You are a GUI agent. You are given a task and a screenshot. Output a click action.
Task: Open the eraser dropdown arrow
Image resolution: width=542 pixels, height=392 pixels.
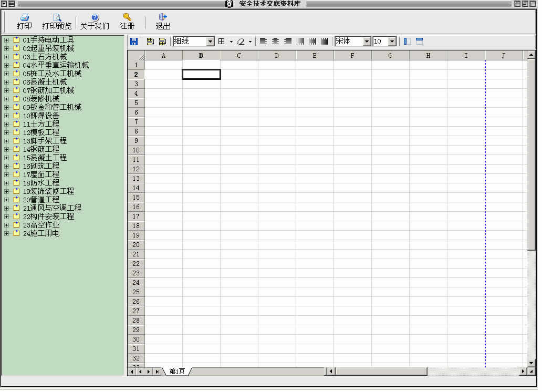tap(251, 42)
